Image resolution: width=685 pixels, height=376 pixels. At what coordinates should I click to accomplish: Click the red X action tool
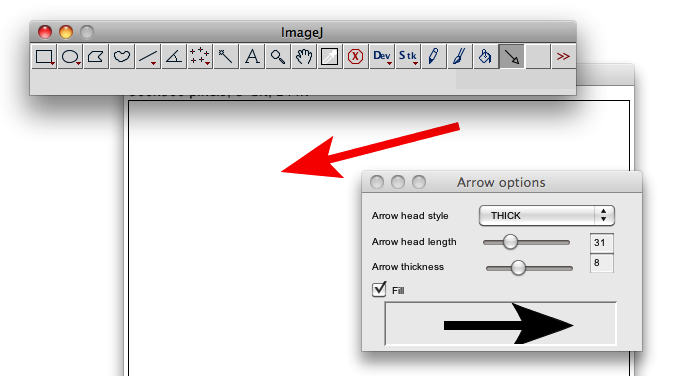356,56
